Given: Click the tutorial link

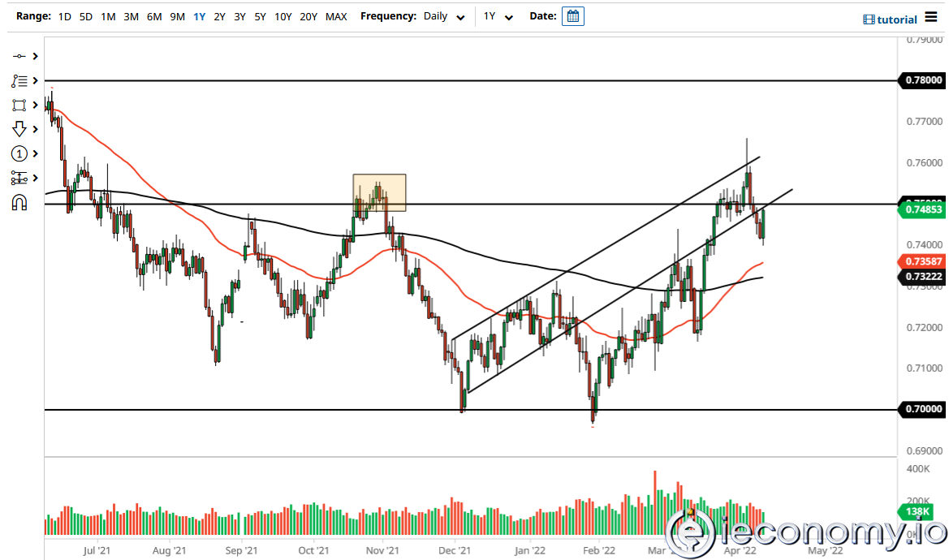Looking at the screenshot, I should (x=897, y=18).
